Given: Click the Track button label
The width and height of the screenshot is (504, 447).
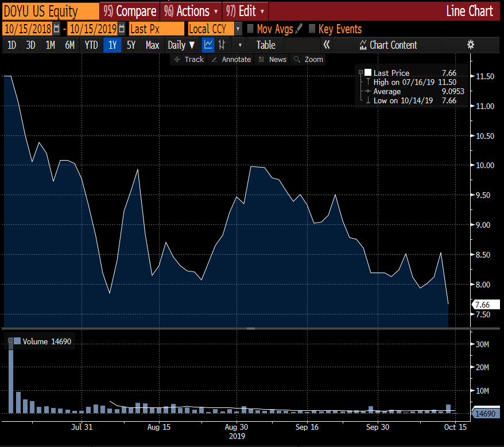Looking at the screenshot, I should [194, 60].
